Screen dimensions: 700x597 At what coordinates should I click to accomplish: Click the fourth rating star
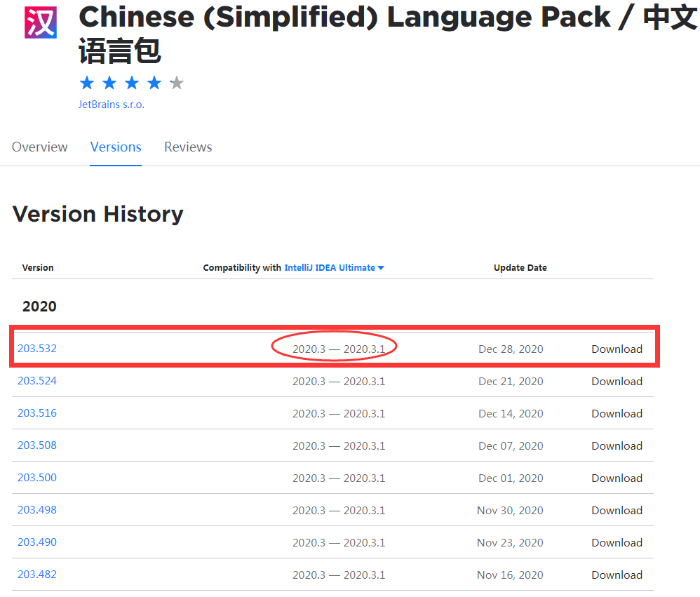[x=154, y=83]
